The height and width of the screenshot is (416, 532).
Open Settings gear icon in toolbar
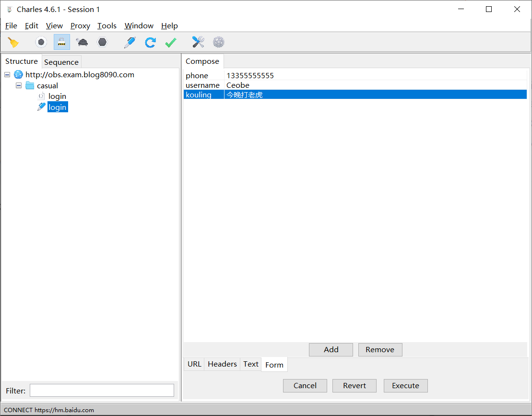(x=218, y=42)
